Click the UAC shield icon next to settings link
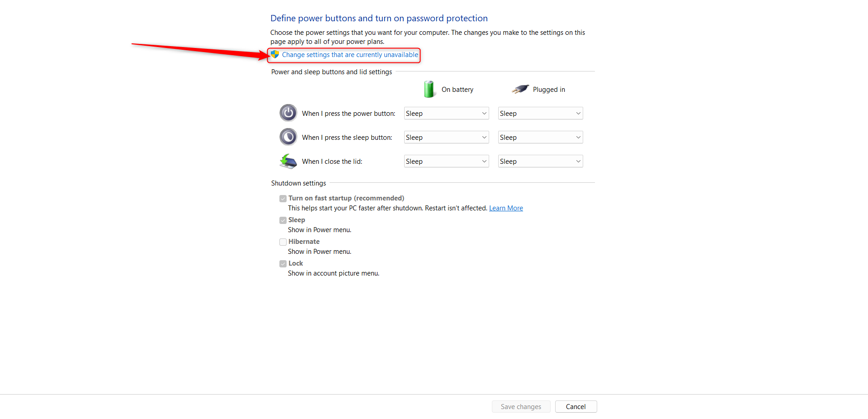 point(275,55)
